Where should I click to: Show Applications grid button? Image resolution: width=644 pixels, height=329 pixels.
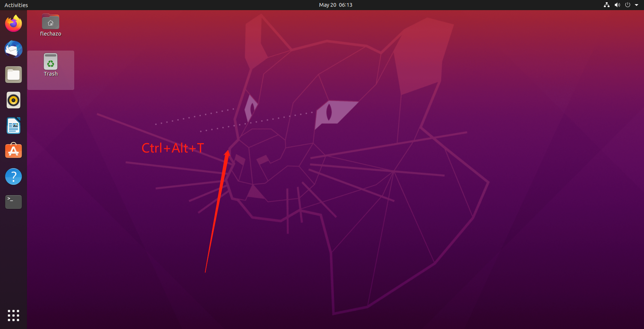(13, 315)
